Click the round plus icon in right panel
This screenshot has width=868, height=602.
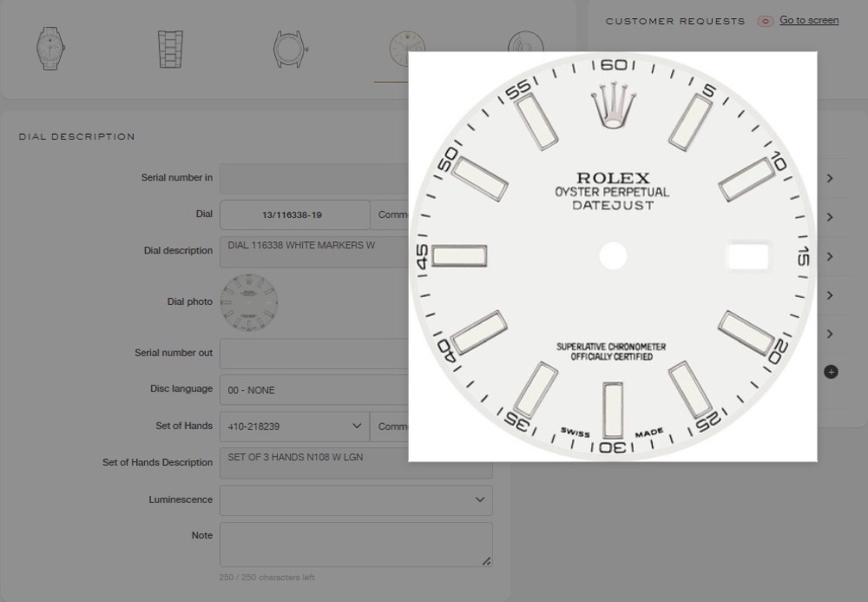831,372
